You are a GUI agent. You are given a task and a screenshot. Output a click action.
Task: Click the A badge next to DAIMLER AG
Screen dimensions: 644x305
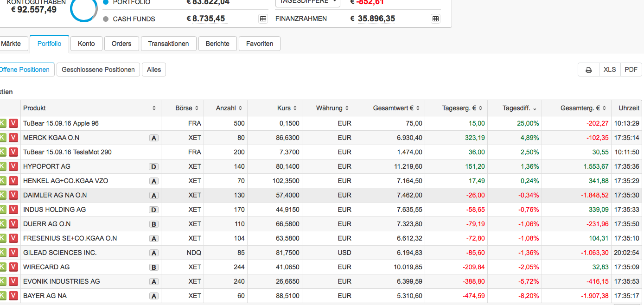(x=154, y=196)
